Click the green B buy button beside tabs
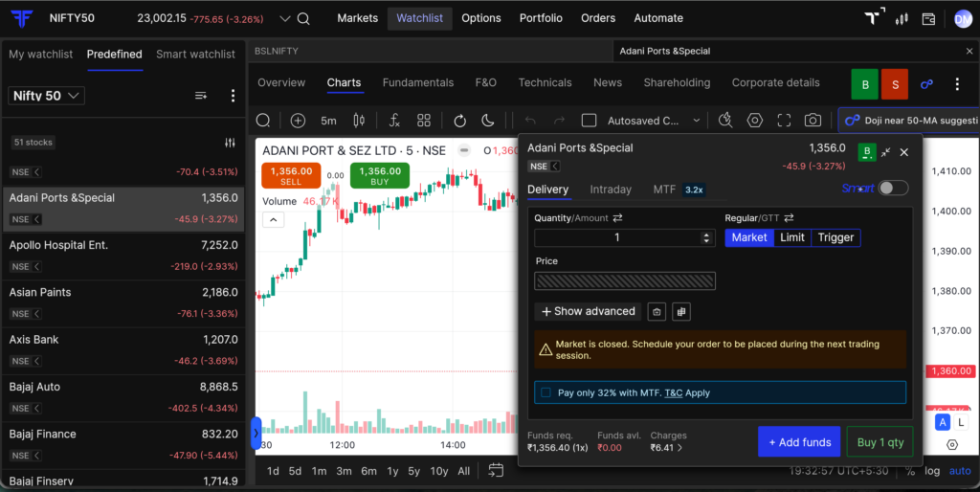This screenshot has width=980, height=492. (865, 84)
